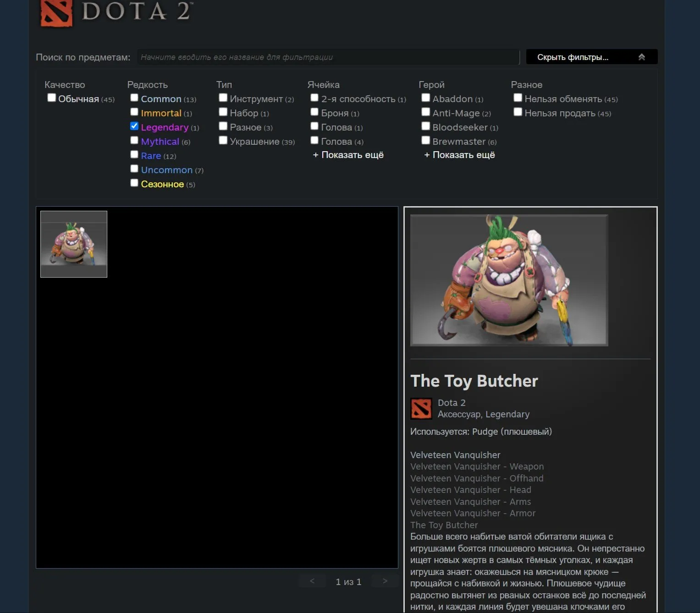Enable the Bloodseeker hero checkbox

pyautogui.click(x=425, y=126)
